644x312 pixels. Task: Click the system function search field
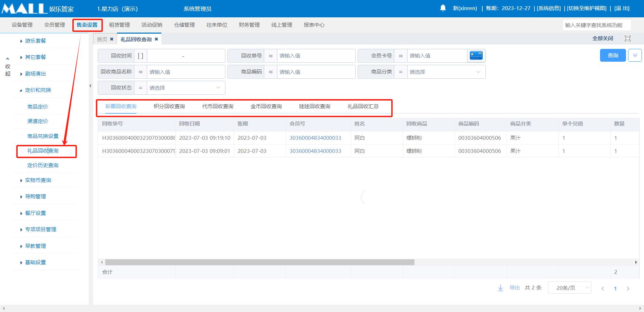tap(597, 25)
